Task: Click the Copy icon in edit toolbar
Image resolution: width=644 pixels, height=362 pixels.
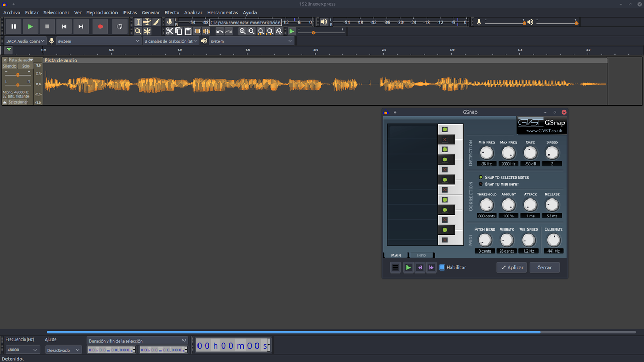Action: click(x=179, y=32)
